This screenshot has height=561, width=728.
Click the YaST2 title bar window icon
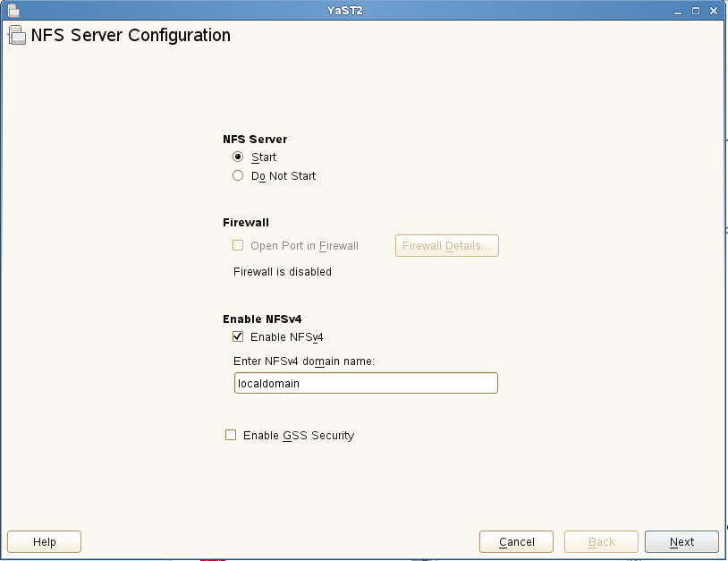tap(13, 10)
